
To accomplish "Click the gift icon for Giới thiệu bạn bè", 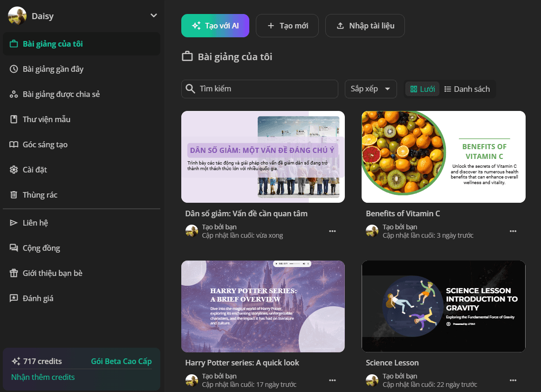I will [14, 273].
